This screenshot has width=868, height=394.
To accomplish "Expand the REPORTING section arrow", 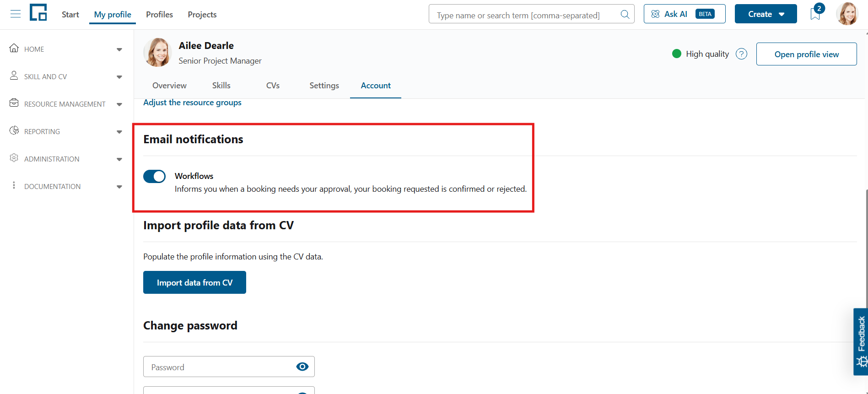I will [119, 132].
